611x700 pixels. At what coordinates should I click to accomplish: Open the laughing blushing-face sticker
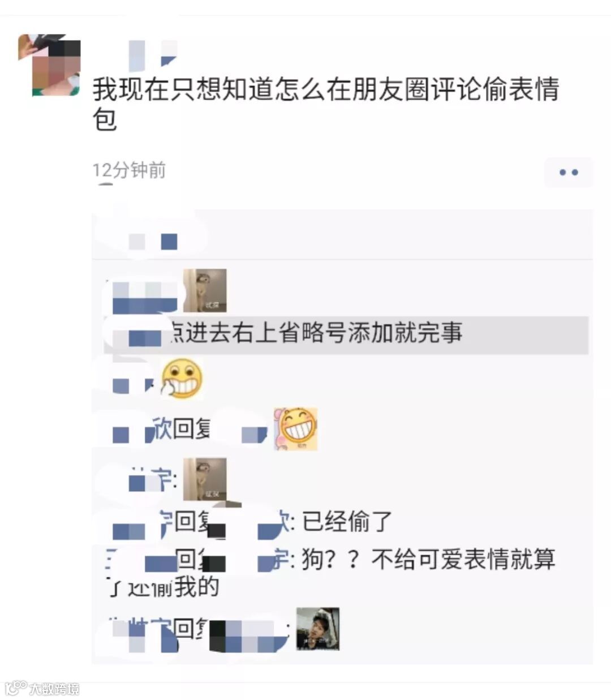click(295, 428)
